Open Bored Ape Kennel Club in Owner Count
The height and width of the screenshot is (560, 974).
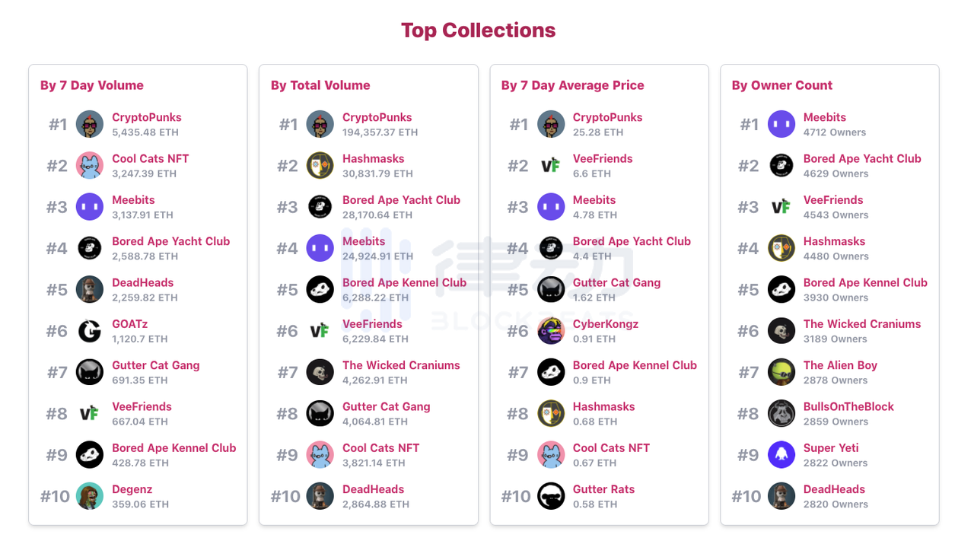pos(865,283)
